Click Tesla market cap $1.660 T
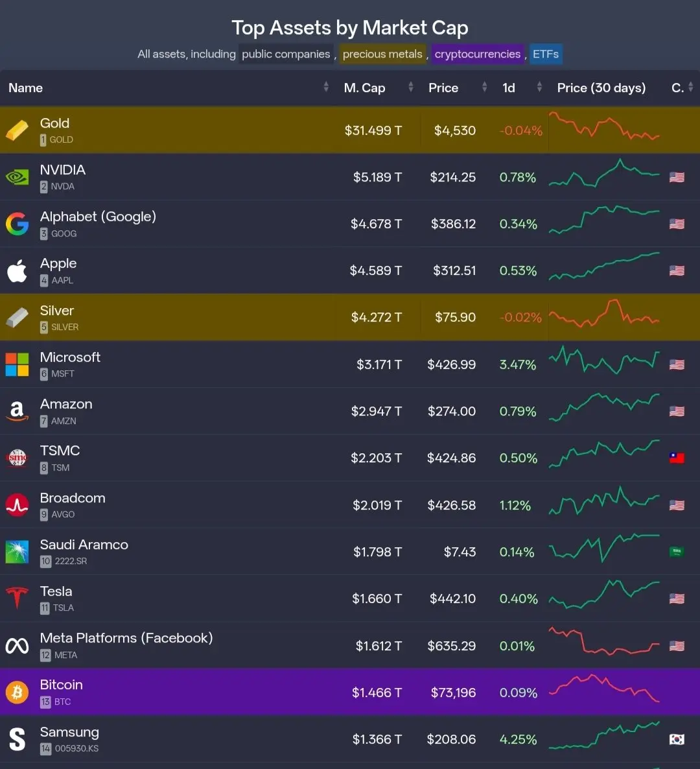Image resolution: width=700 pixels, height=769 pixels. [377, 599]
